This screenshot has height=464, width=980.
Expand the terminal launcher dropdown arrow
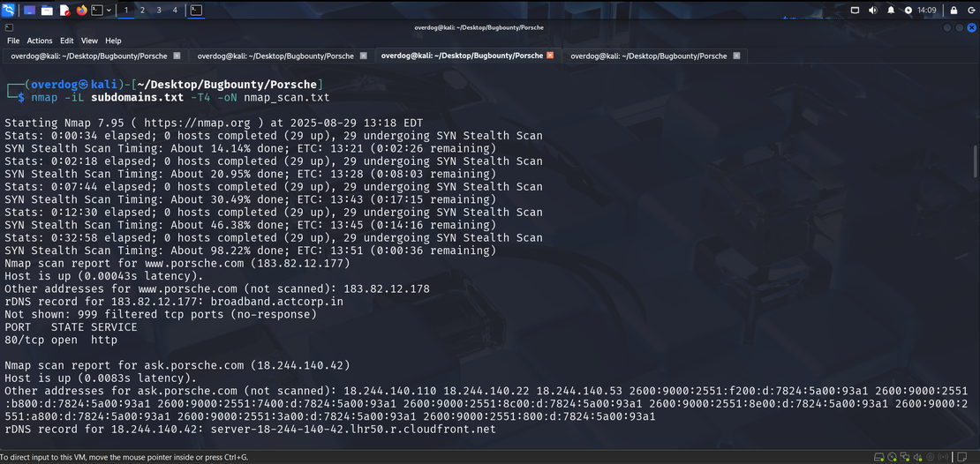[x=108, y=10]
